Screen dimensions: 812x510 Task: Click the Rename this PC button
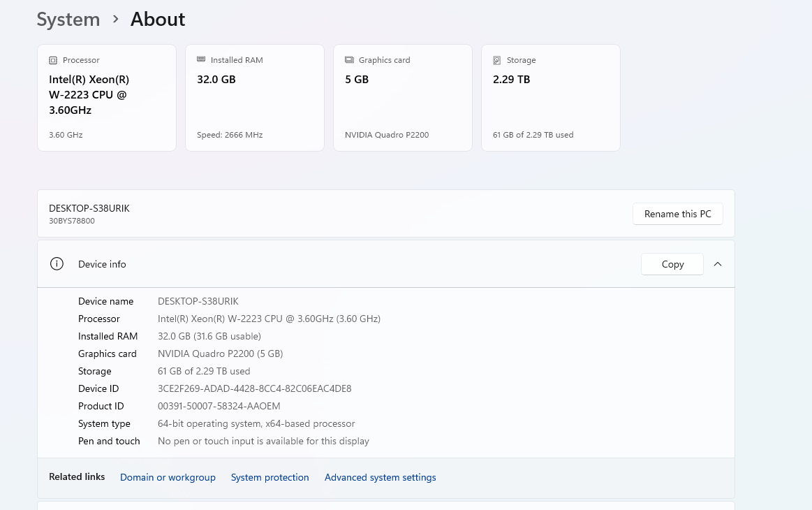(x=677, y=214)
